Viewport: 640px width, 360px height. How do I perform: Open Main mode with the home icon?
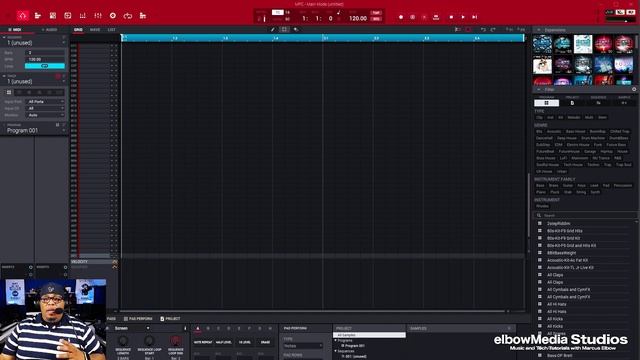pos(22,16)
